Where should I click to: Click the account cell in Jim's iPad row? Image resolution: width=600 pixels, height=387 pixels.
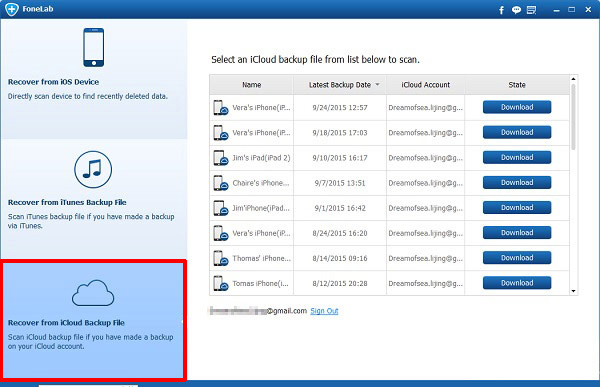click(426, 158)
